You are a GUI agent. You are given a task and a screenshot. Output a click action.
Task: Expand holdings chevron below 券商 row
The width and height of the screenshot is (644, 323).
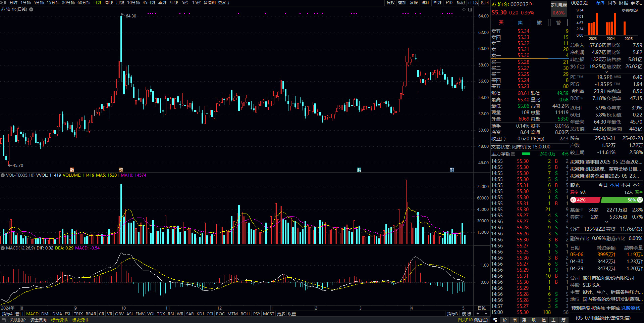606,222
